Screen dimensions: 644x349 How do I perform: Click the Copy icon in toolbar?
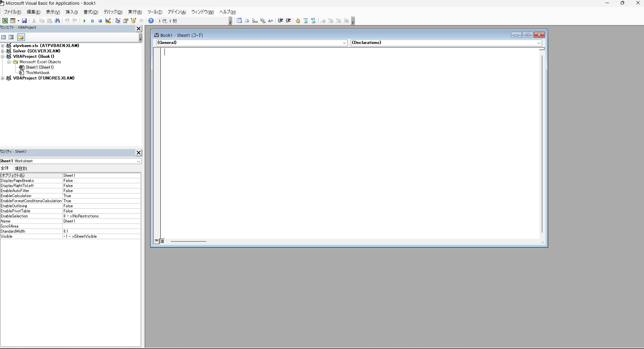(42, 21)
